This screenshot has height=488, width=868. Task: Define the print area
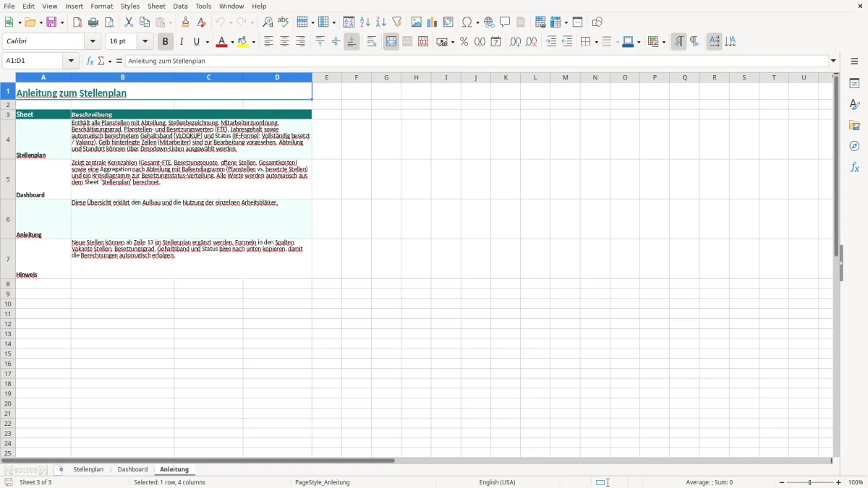[540, 22]
